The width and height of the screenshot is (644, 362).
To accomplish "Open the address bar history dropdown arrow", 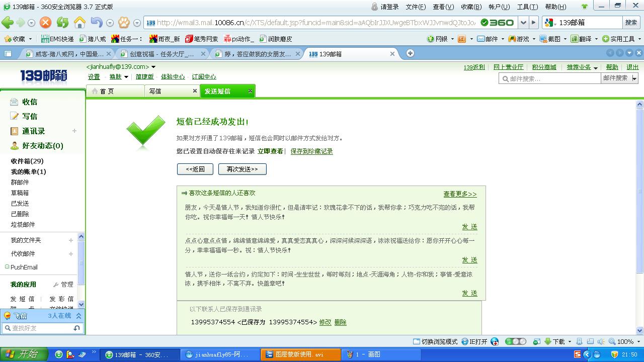I will pyautogui.click(x=524, y=23).
